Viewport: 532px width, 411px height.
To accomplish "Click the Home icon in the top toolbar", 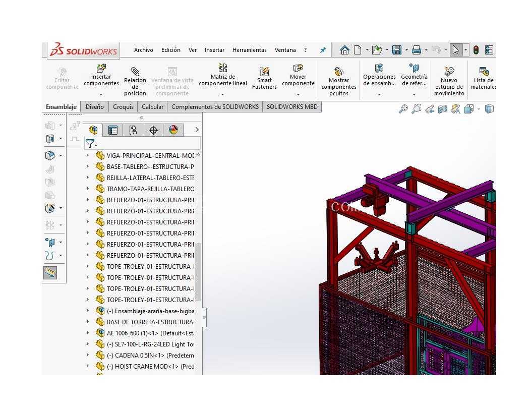I will pyautogui.click(x=345, y=50).
